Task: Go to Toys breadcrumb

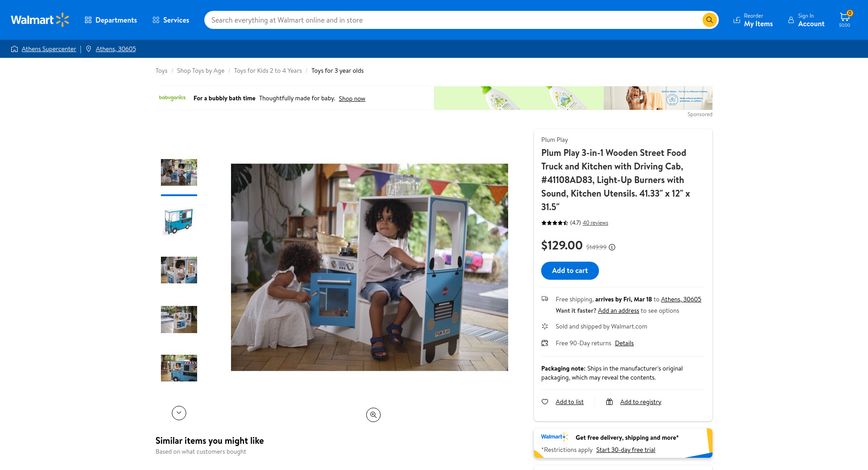Action: [161, 70]
